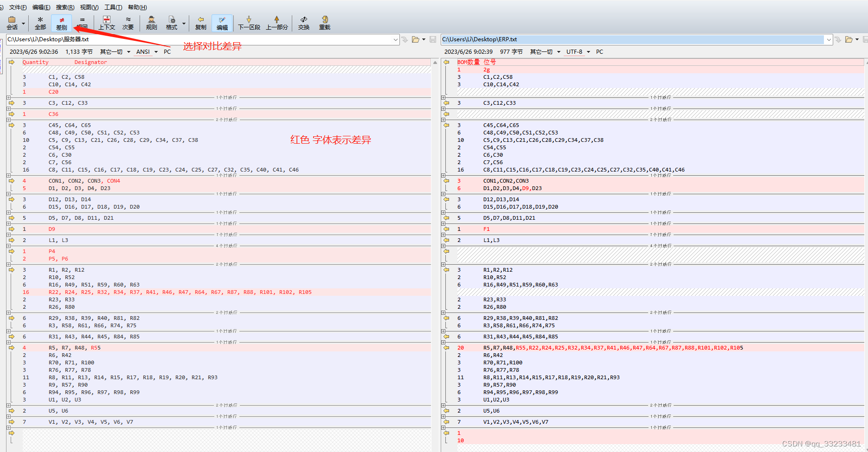Open the 视图(V) menu
Image resolution: width=868 pixels, height=452 pixels.
coord(89,7)
